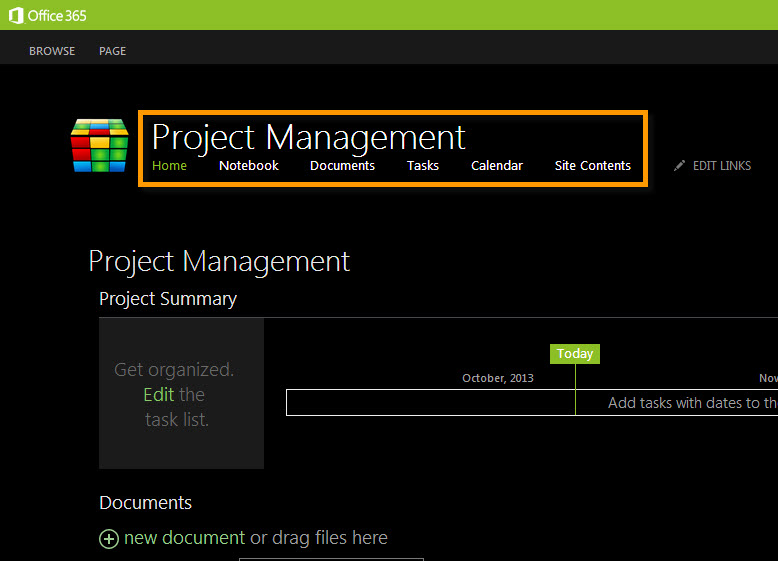
Task: Open the Project Summary web part heading
Action: point(168,299)
